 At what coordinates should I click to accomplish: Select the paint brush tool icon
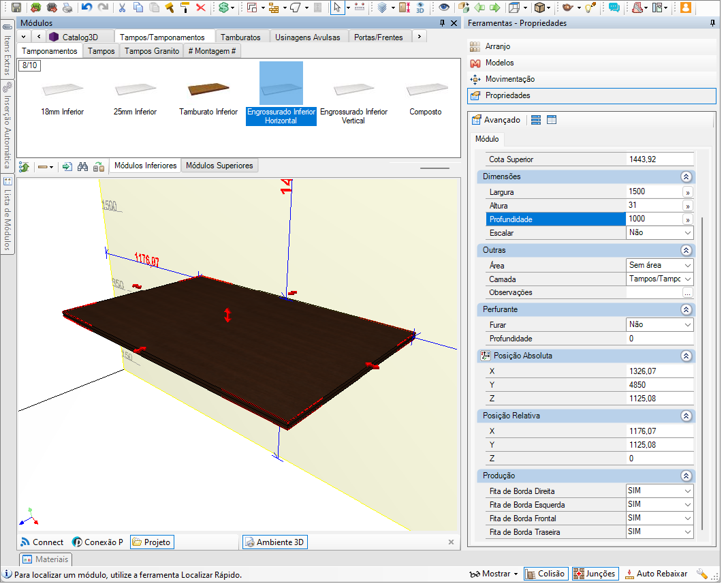click(x=170, y=7)
